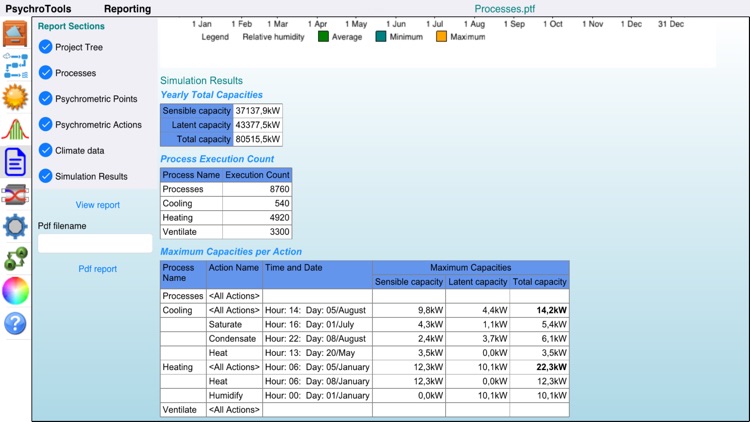Click the Hour: 14: Day: 05/August cell
The image size is (750, 422).
point(318,310)
